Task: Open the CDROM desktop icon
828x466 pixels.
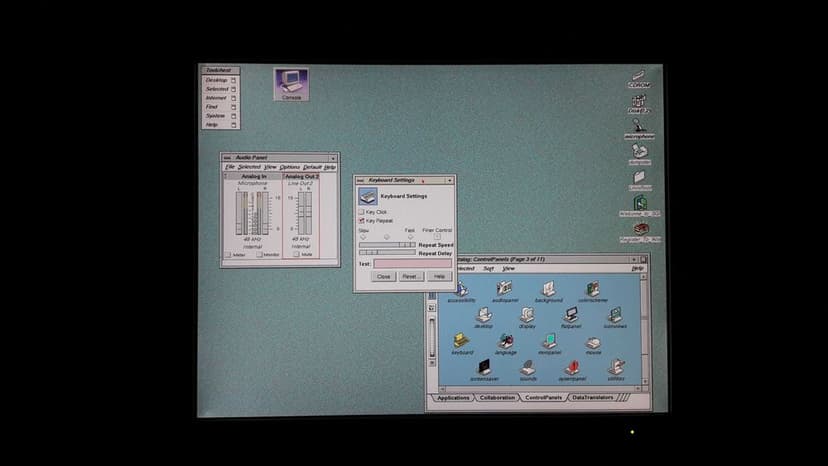Action: tap(639, 78)
